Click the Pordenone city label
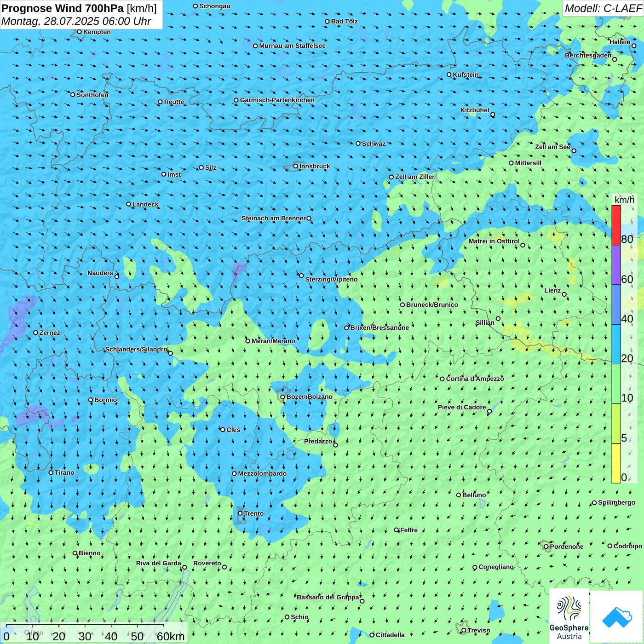The width and height of the screenshot is (644, 644). click(567, 546)
